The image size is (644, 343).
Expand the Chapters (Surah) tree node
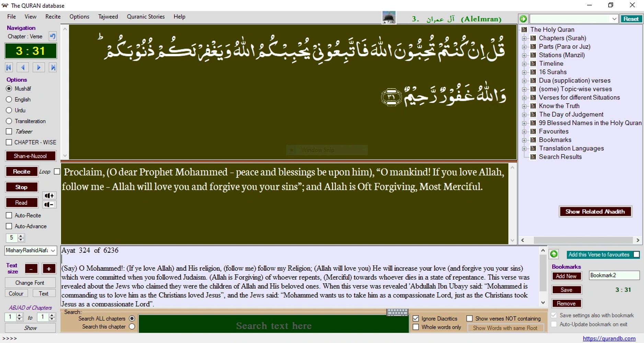[524, 38]
